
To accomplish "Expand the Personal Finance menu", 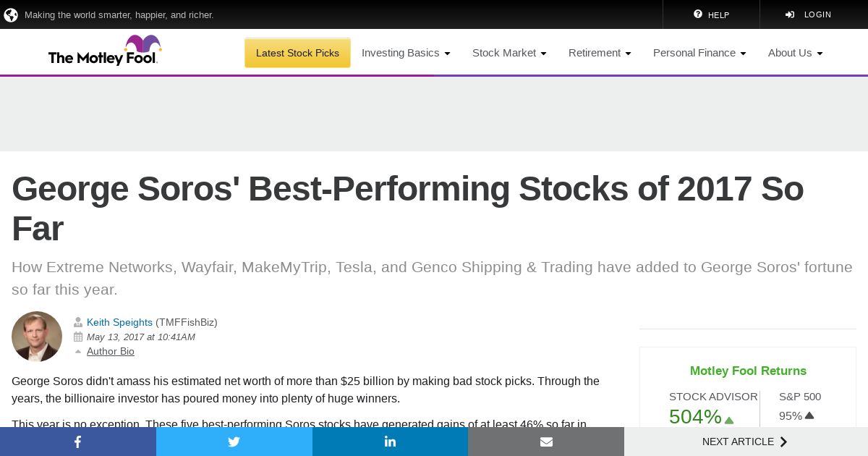I will tap(699, 53).
